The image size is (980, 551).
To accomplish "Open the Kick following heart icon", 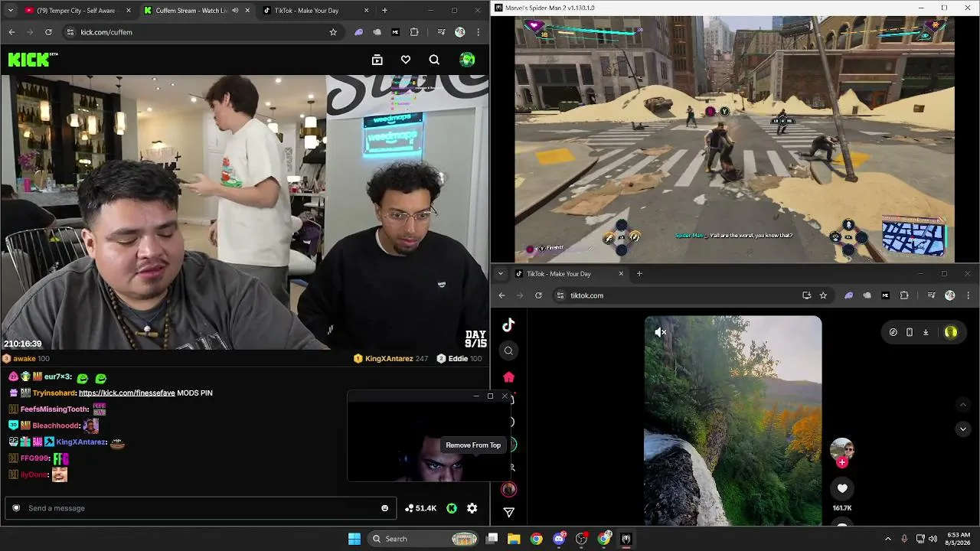I will pyautogui.click(x=406, y=60).
